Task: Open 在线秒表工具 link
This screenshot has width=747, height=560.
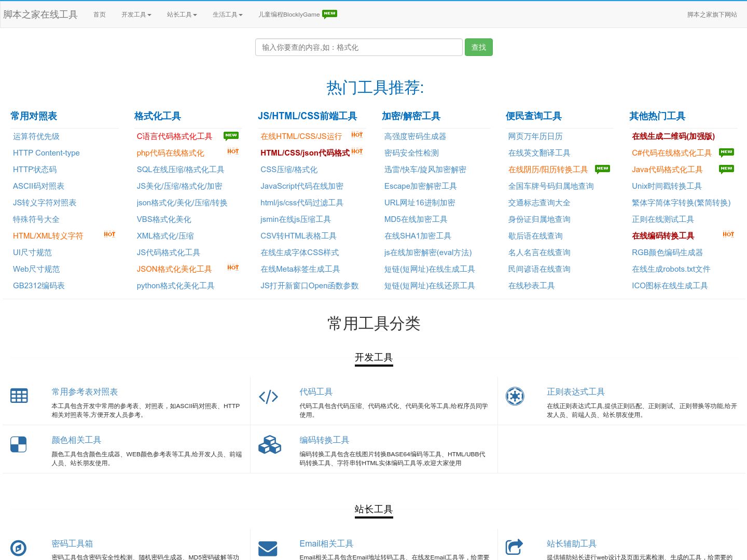Action: click(532, 286)
